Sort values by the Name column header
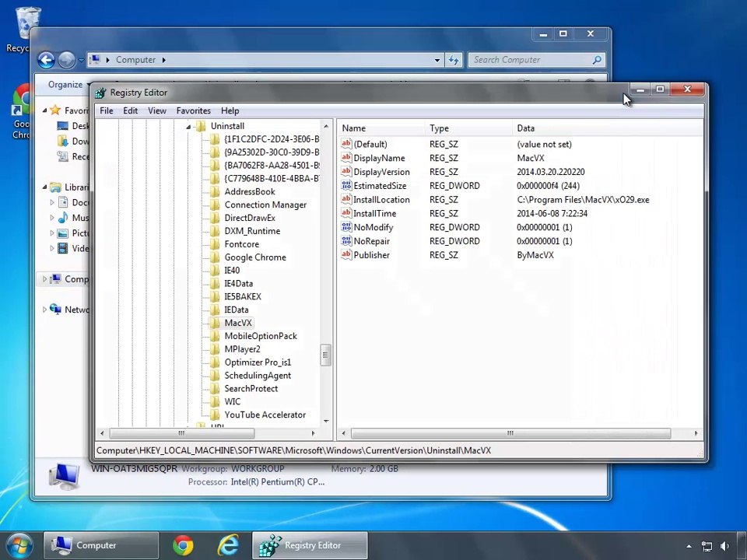Screen dimensions: 747x560 [381, 128]
